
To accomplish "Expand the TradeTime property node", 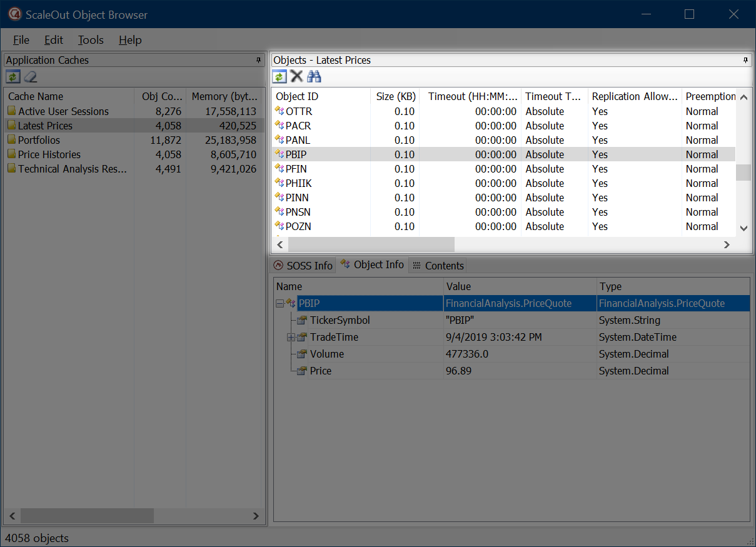I will pos(291,338).
